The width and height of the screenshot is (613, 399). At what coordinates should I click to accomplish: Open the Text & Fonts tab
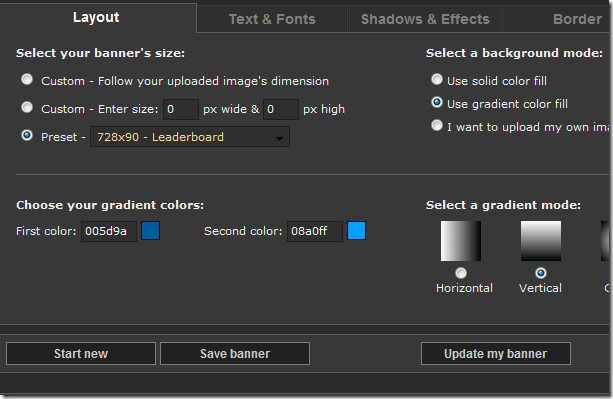pyautogui.click(x=272, y=19)
